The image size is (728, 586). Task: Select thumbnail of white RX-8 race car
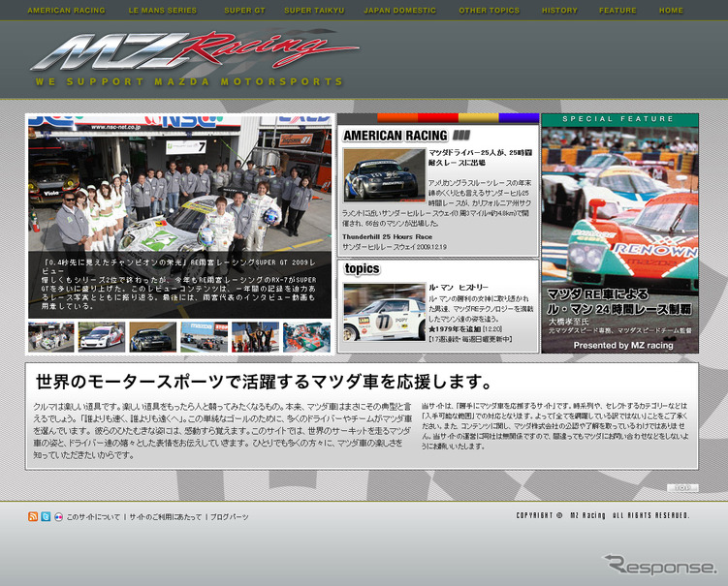point(102,337)
